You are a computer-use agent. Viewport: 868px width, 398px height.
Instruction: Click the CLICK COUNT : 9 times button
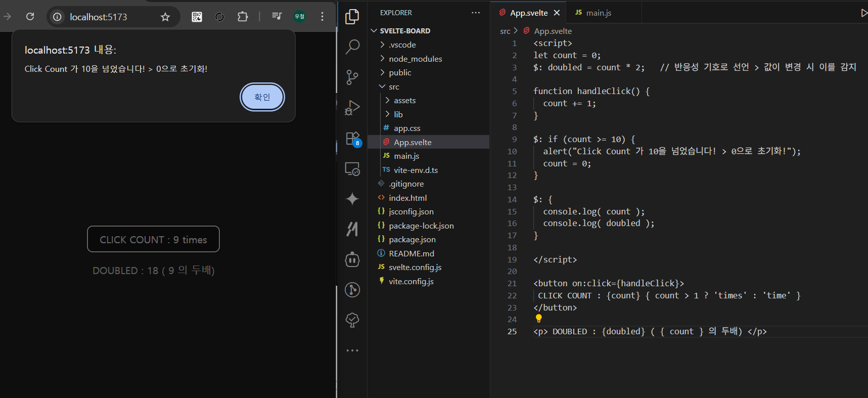[x=153, y=239]
